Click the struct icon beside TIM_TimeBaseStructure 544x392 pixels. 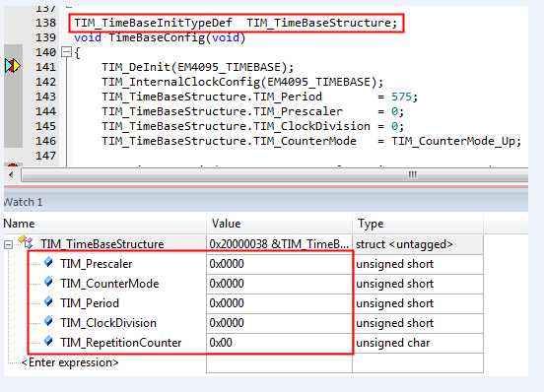pyautogui.click(x=26, y=242)
